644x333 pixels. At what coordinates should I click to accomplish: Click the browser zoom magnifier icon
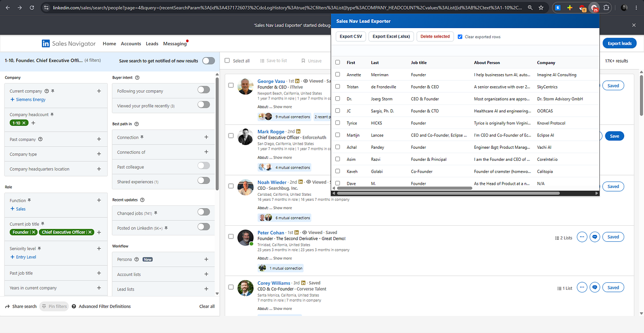(530, 8)
